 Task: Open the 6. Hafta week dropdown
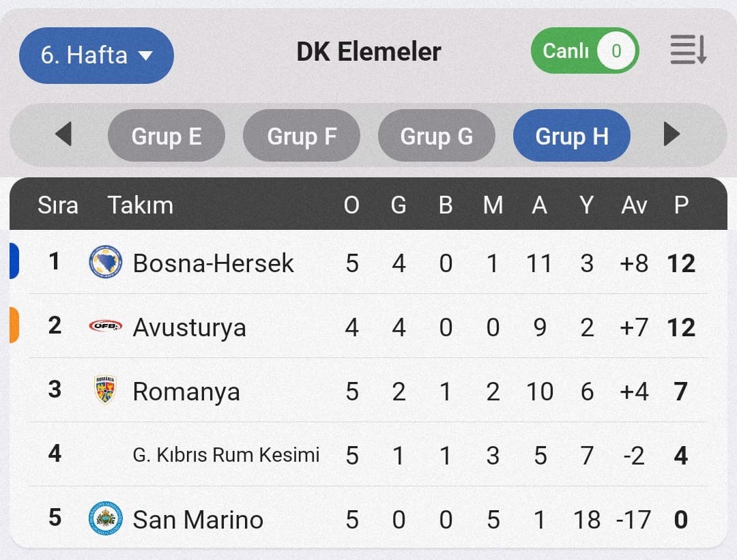click(x=96, y=55)
